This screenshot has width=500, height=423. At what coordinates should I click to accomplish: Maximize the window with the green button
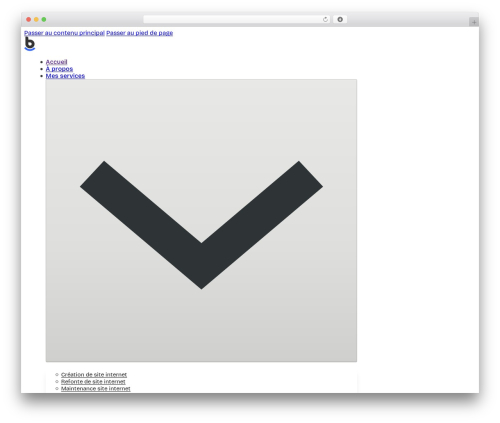(x=44, y=19)
